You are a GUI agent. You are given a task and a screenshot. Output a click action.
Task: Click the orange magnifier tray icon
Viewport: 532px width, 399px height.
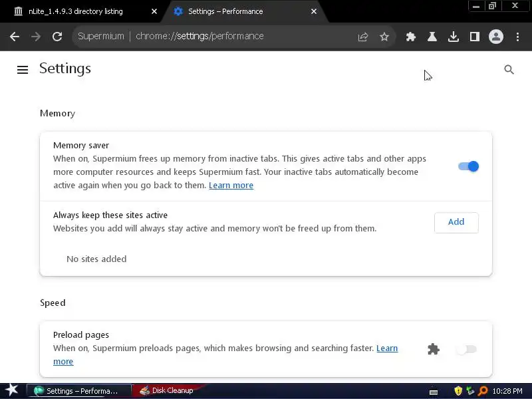[483, 391]
